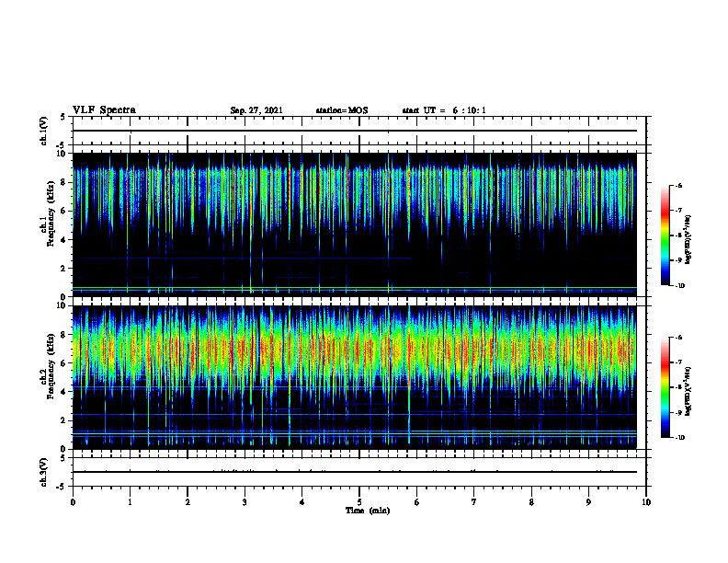Click the "-10" value on ch.1 color bar
This screenshot has height=563, width=728.
point(679,286)
